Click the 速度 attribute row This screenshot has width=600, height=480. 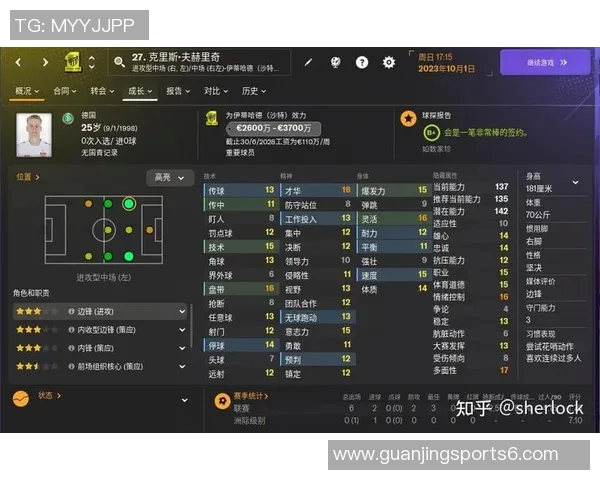pos(393,275)
